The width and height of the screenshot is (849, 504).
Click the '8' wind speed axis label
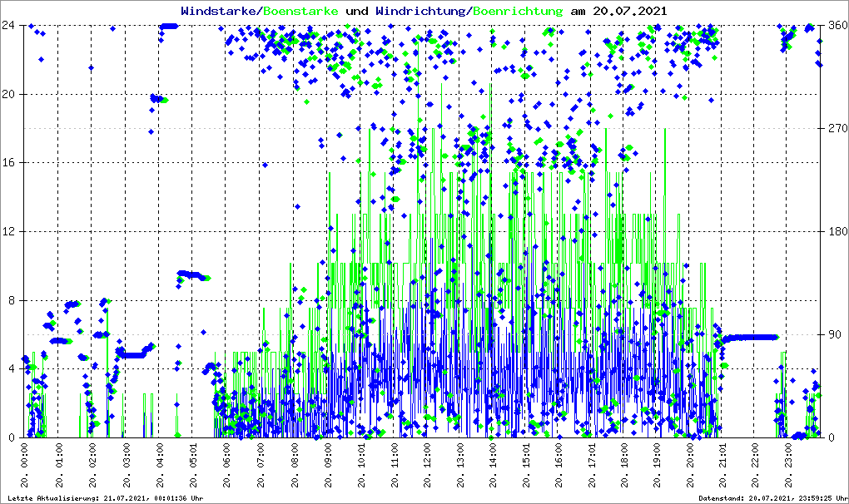tap(12, 300)
